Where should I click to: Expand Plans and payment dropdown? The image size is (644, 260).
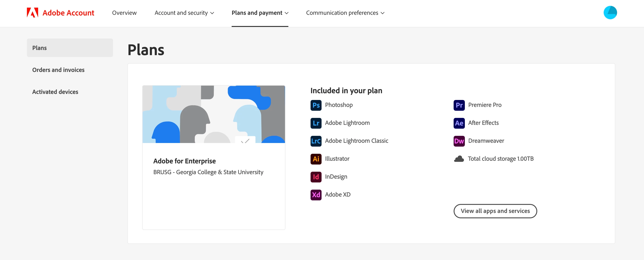pos(260,13)
